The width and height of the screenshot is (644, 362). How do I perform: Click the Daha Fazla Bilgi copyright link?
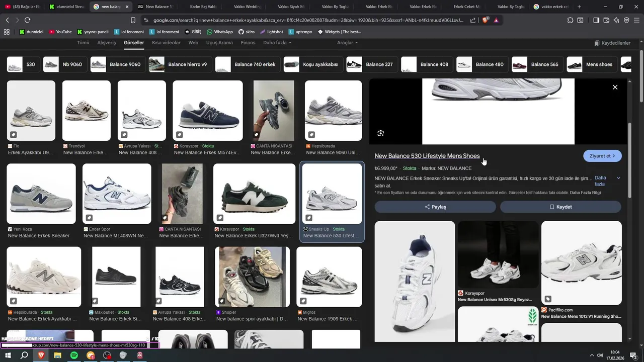tap(585, 193)
